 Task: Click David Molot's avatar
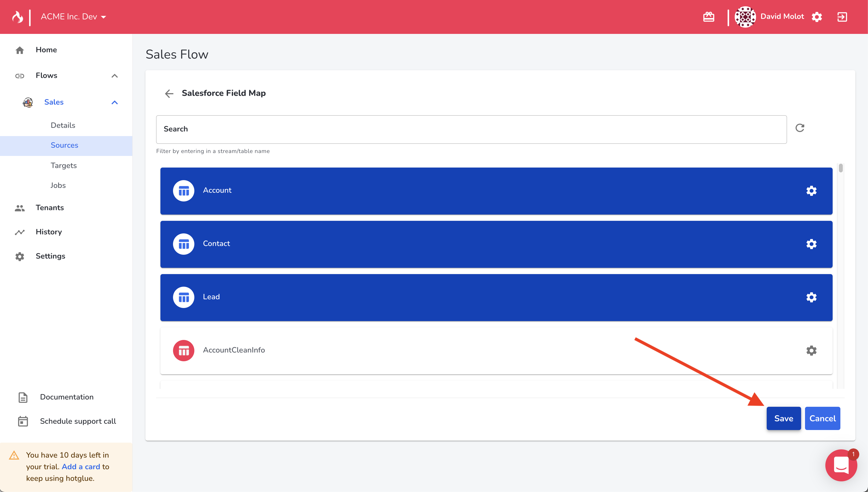[x=745, y=16]
